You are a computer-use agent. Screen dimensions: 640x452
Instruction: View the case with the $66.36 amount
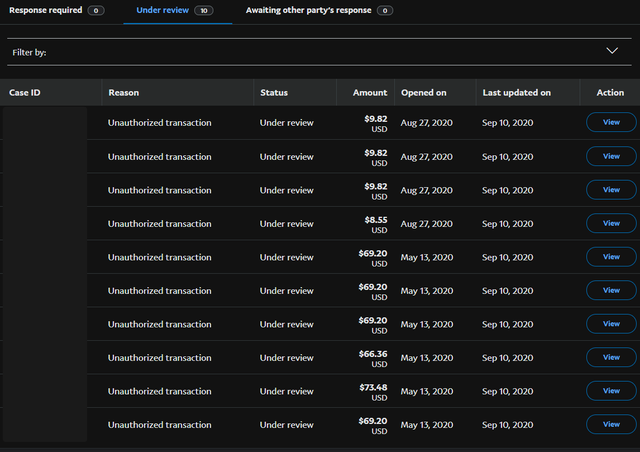pyautogui.click(x=611, y=357)
